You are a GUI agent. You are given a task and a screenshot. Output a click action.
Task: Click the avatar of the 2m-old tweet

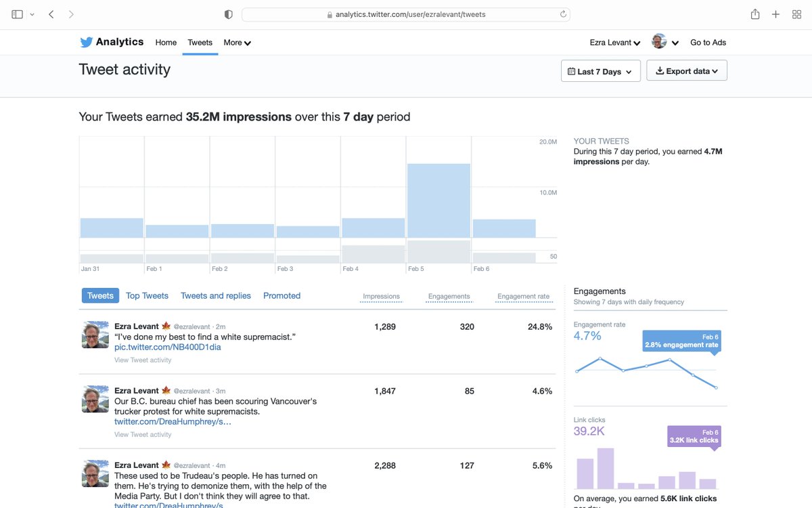click(95, 335)
